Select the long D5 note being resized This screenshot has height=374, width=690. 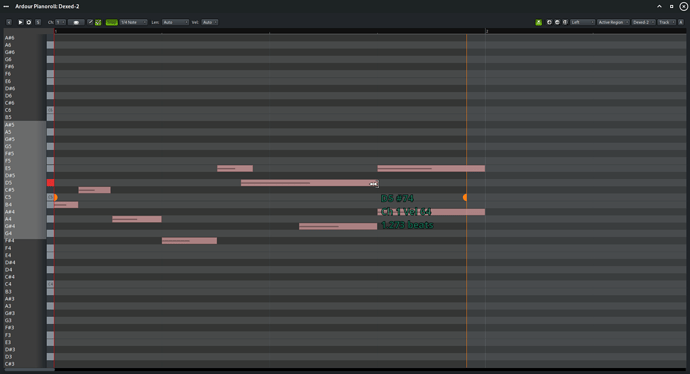(309, 183)
